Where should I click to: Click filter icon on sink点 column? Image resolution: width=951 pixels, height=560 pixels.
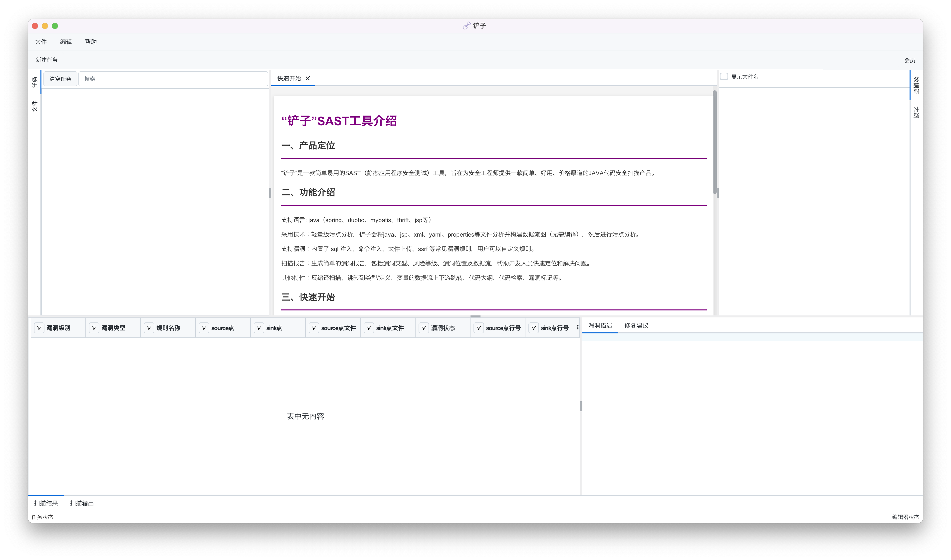tap(259, 328)
